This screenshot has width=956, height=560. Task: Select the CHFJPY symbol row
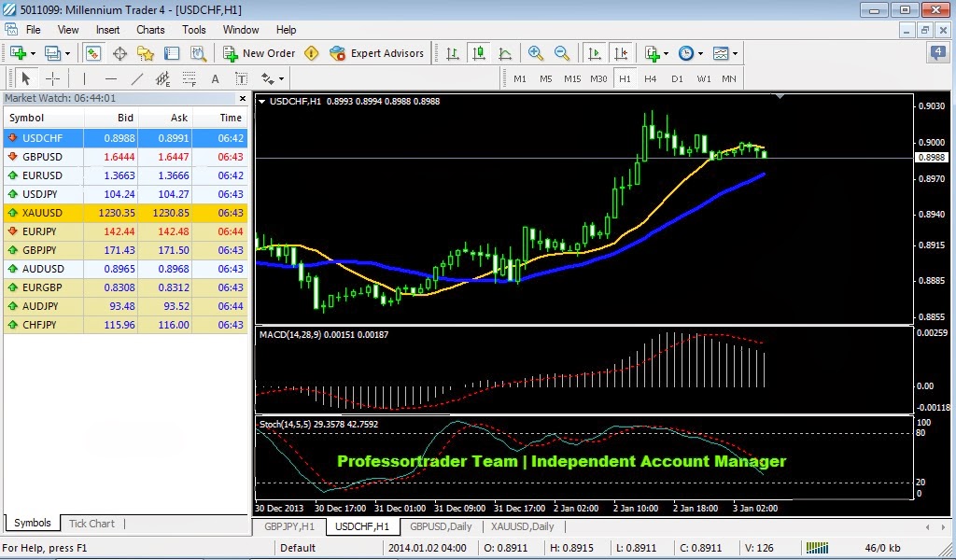click(x=125, y=325)
